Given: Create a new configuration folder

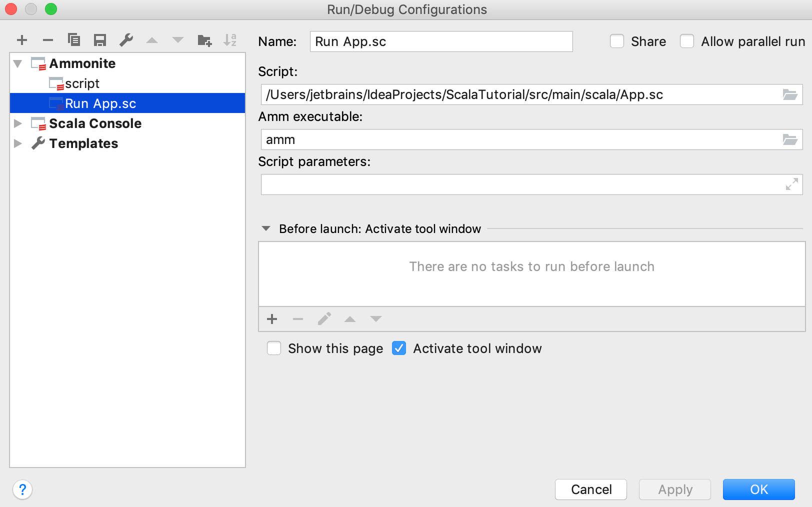Looking at the screenshot, I should [204, 40].
